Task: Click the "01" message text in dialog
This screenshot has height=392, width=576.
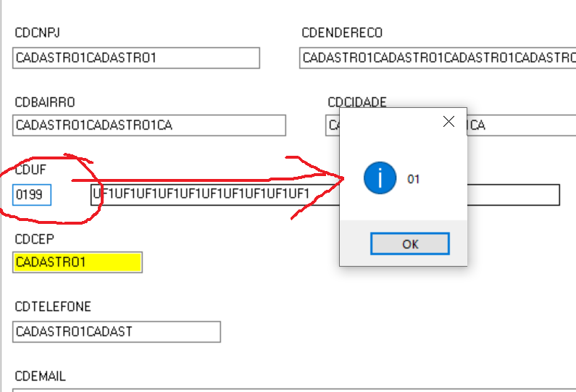Action: (414, 179)
